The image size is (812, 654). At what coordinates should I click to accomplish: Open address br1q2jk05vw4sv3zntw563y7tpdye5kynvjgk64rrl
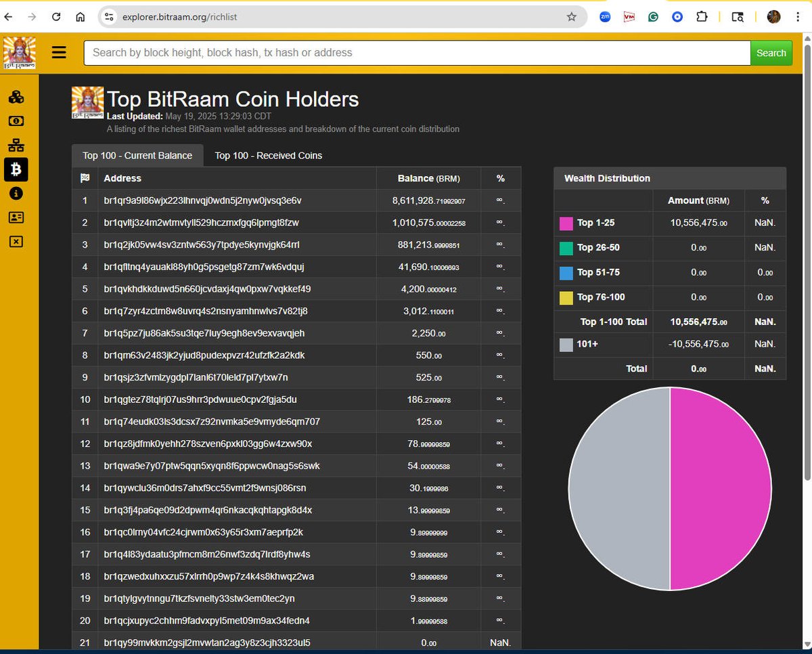coord(202,244)
